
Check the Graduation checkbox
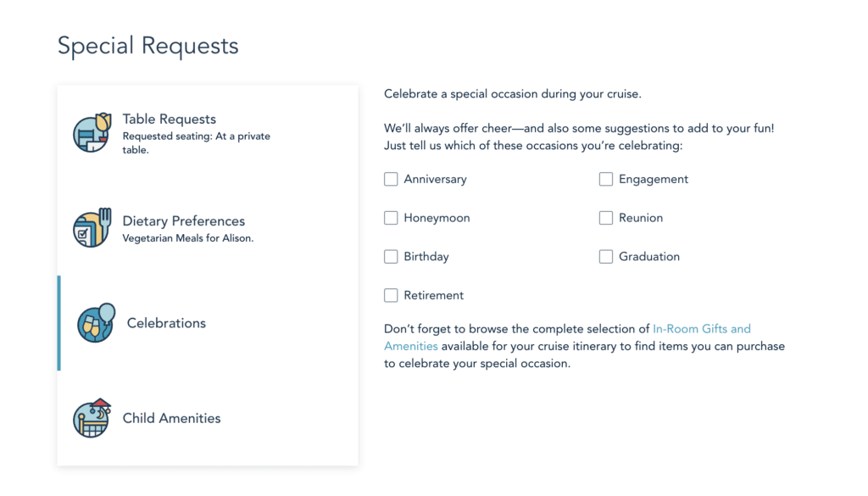coord(606,256)
